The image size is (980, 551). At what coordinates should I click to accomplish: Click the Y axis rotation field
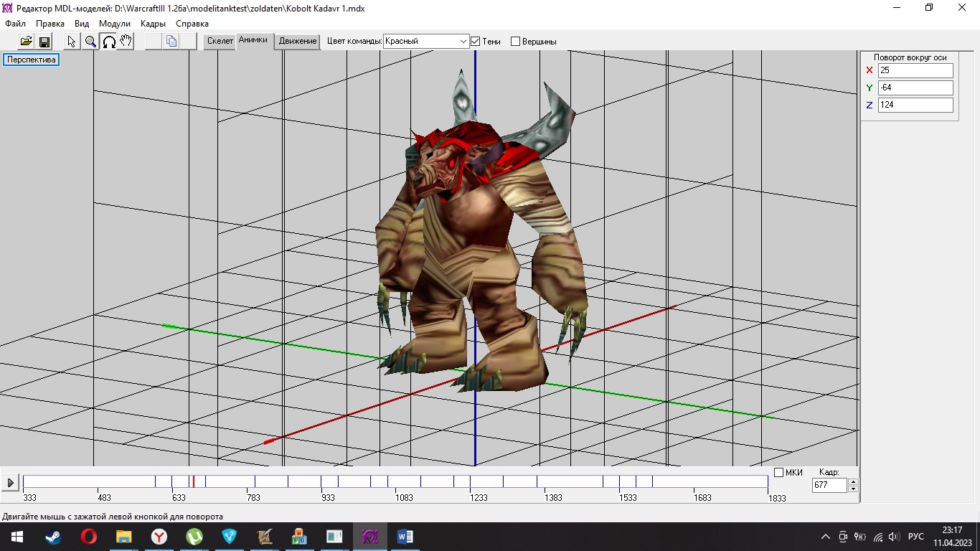pos(915,88)
